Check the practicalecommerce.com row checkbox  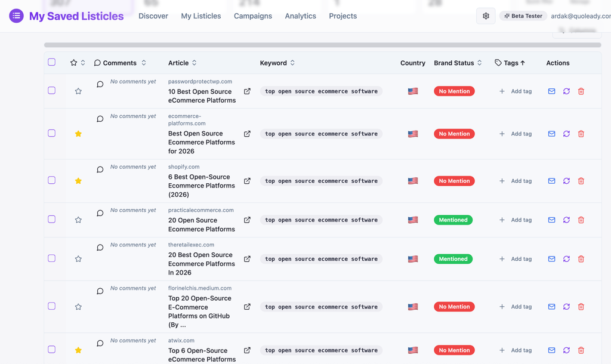point(51,219)
